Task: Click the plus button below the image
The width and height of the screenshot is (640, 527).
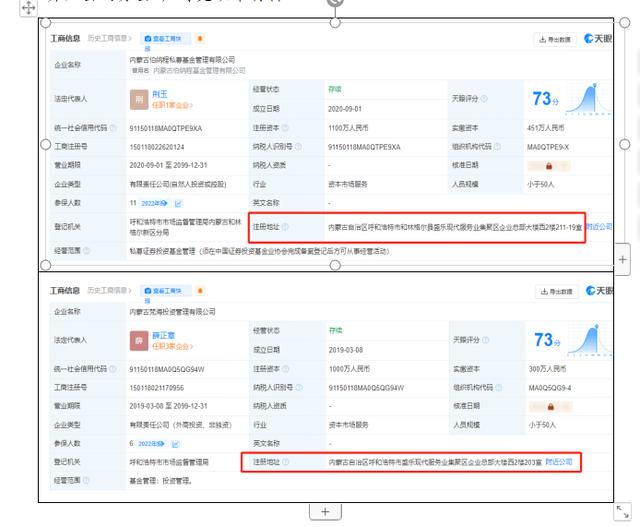Action: (325, 511)
